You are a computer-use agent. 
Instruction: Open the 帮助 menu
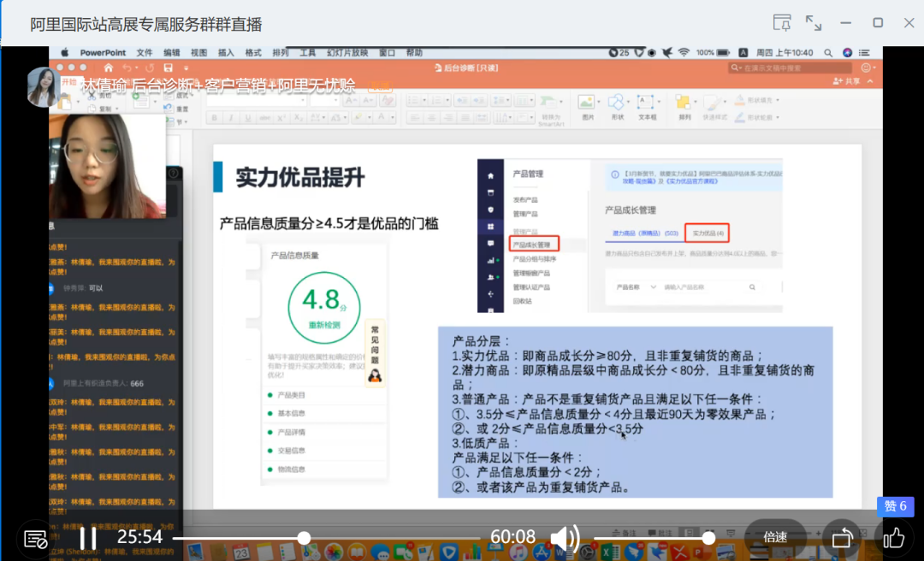coord(414,53)
